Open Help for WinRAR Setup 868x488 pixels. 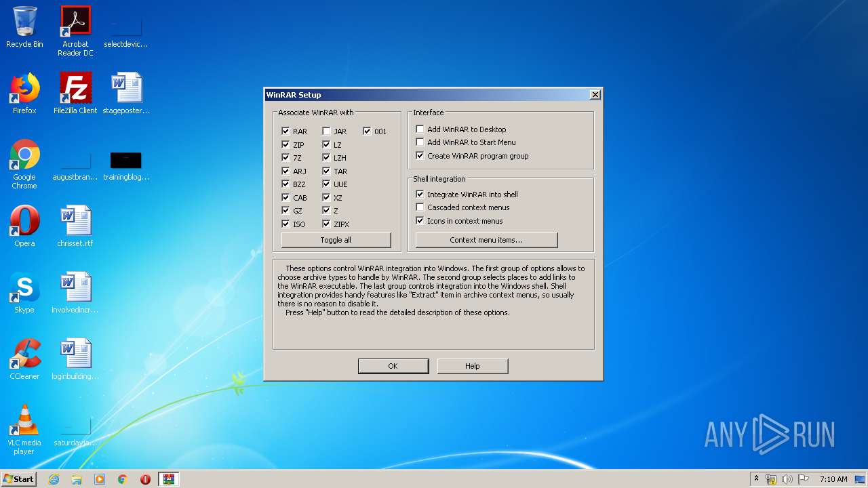473,366
